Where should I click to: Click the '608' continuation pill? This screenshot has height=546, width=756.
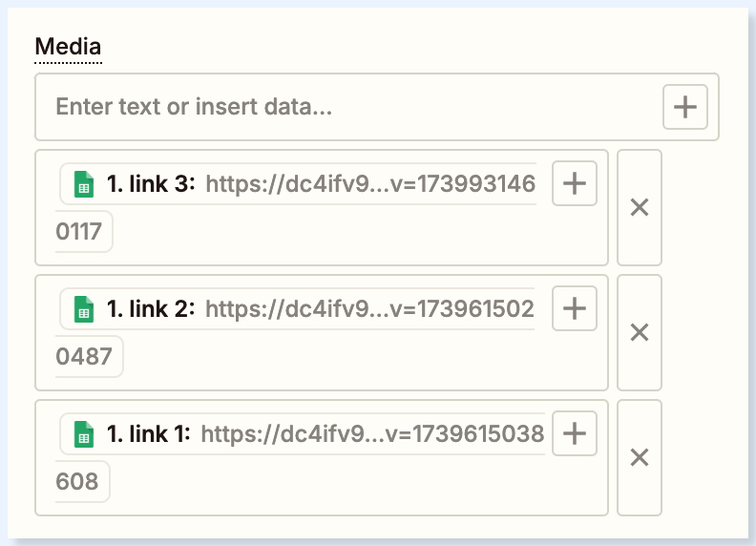[78, 482]
